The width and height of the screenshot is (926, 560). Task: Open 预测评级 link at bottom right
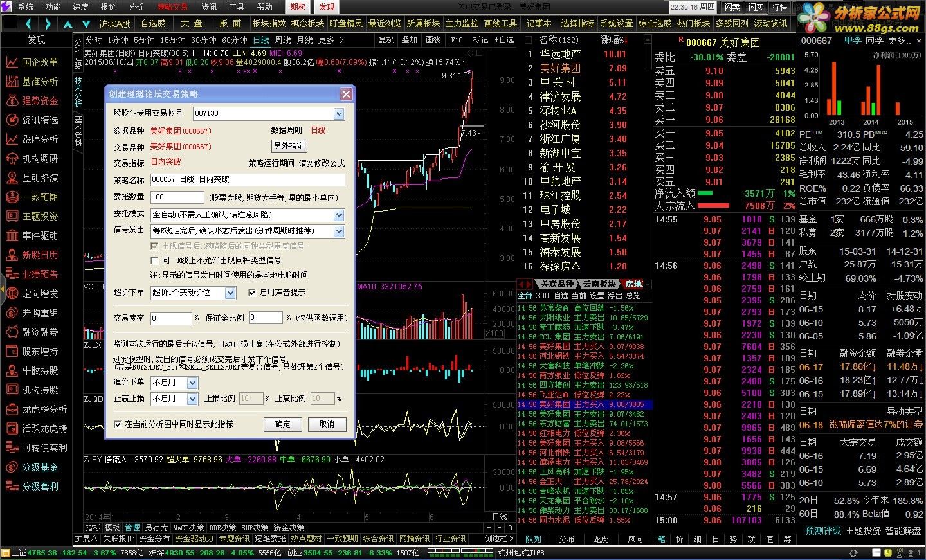[823, 531]
